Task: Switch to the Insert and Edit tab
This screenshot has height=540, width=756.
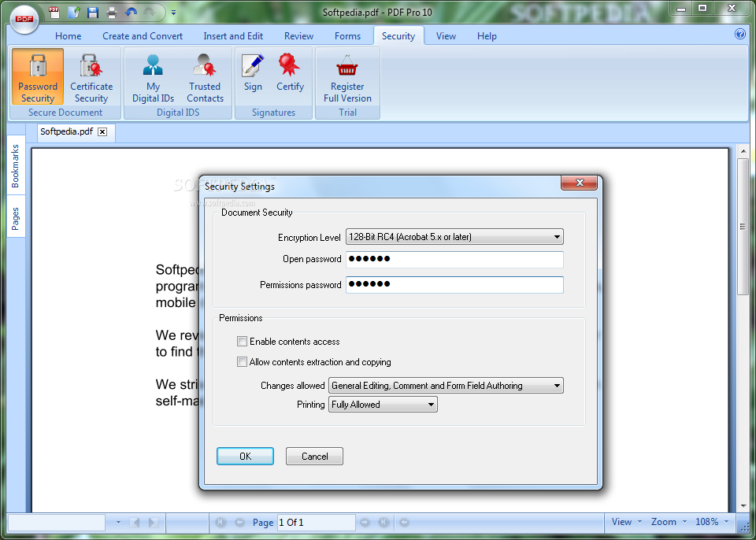Action: [x=233, y=35]
